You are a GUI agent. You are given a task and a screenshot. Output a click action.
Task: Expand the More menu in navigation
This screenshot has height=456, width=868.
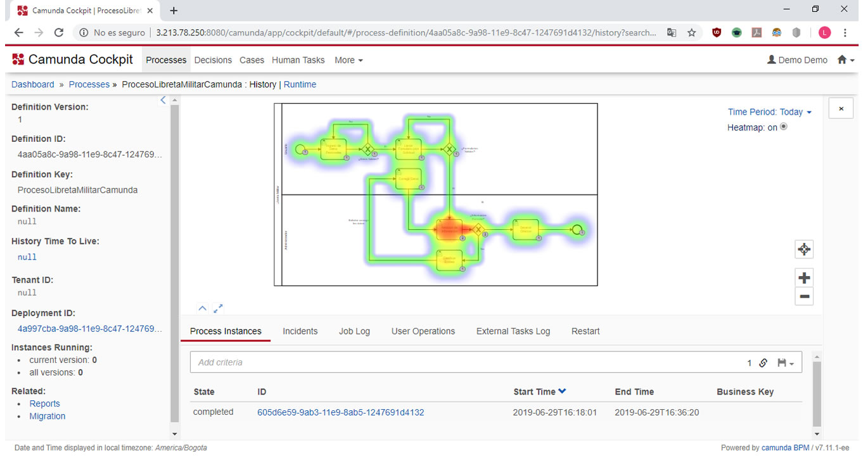(348, 60)
